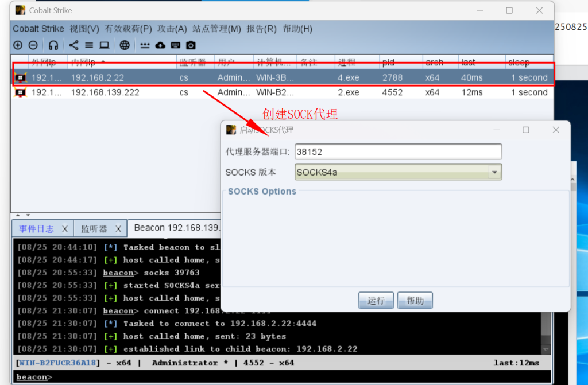
Task: Open web globe toolbar icon
Action: (125, 45)
